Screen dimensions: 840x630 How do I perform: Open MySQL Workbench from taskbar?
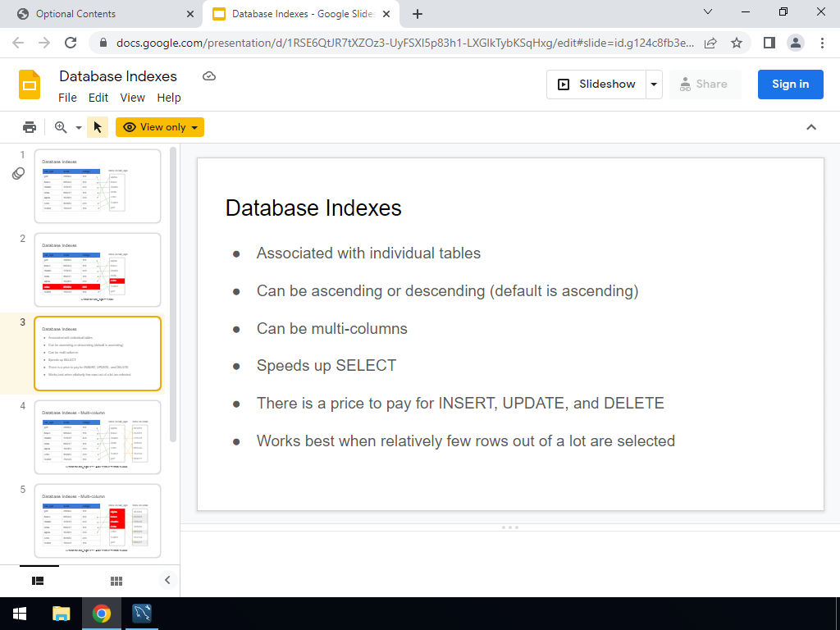pyautogui.click(x=142, y=614)
